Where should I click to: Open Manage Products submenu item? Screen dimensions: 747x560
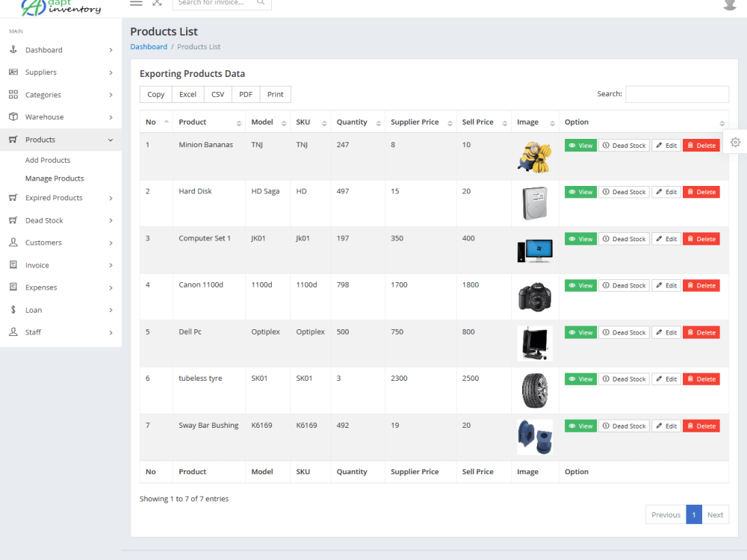pos(55,178)
